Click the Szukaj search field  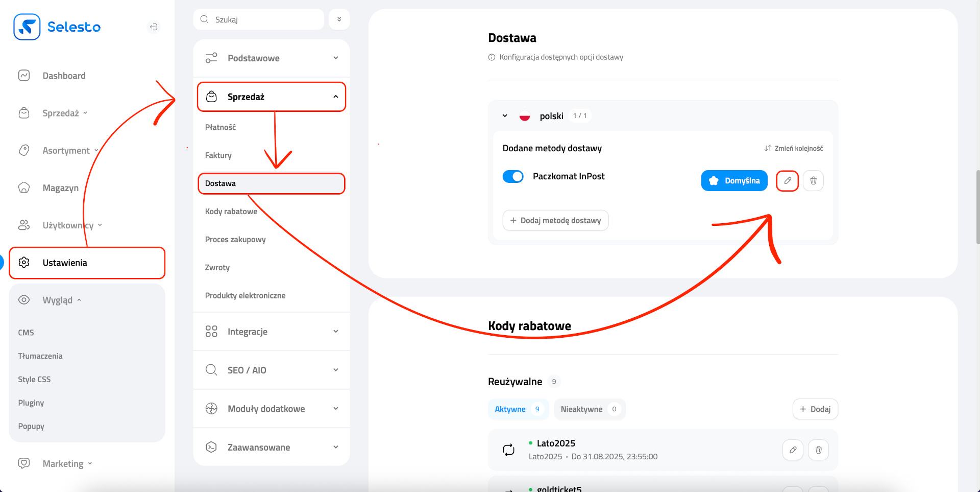point(258,19)
